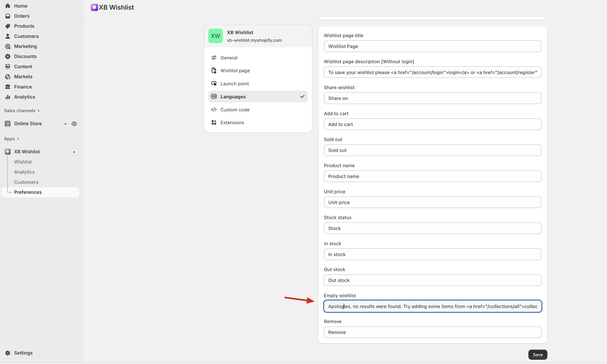Expand the Apps section chevron
Image resolution: width=607 pixels, height=364 pixels.
click(18, 139)
